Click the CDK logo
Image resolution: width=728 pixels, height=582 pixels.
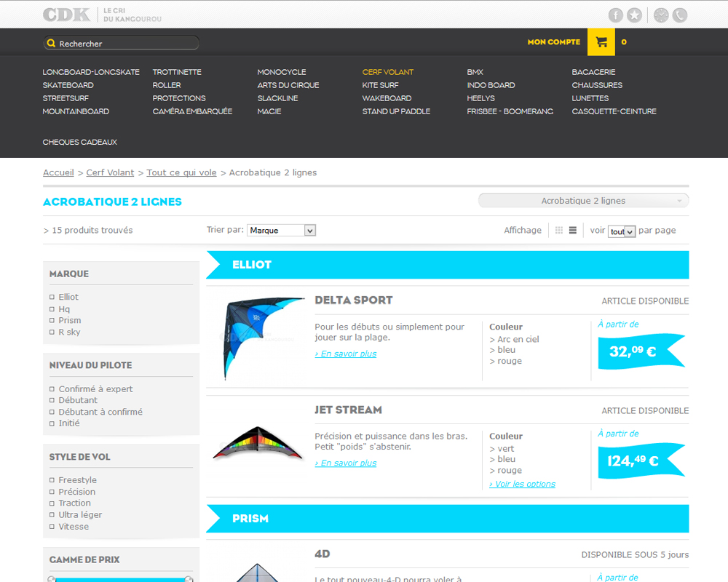point(67,15)
